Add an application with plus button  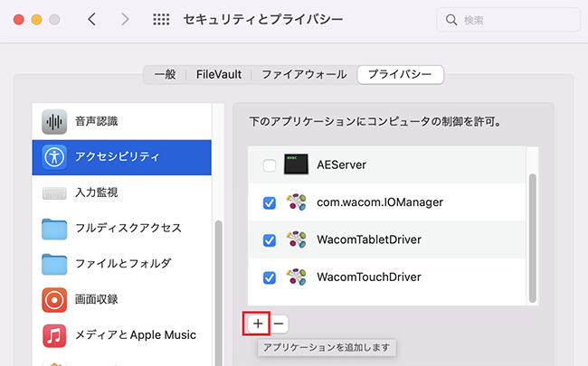pos(258,324)
